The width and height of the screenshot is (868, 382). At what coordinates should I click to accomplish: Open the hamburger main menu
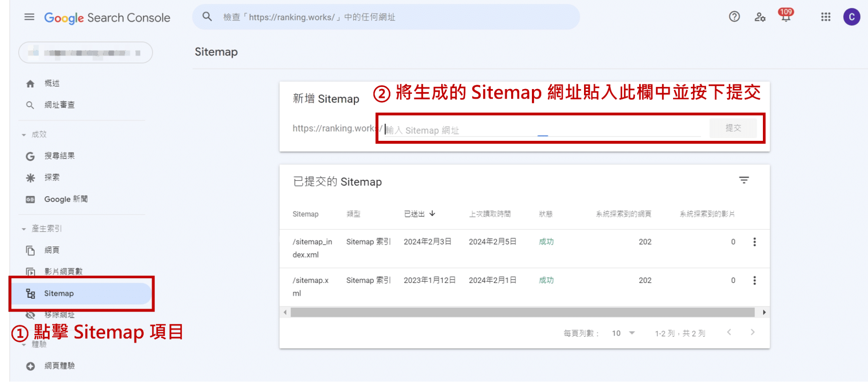(29, 17)
